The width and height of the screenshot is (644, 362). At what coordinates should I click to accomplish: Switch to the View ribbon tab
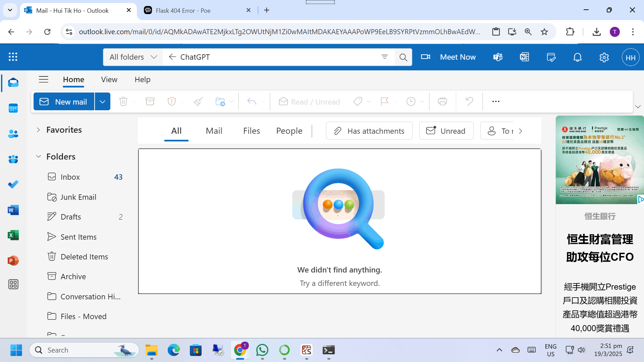tap(109, 79)
